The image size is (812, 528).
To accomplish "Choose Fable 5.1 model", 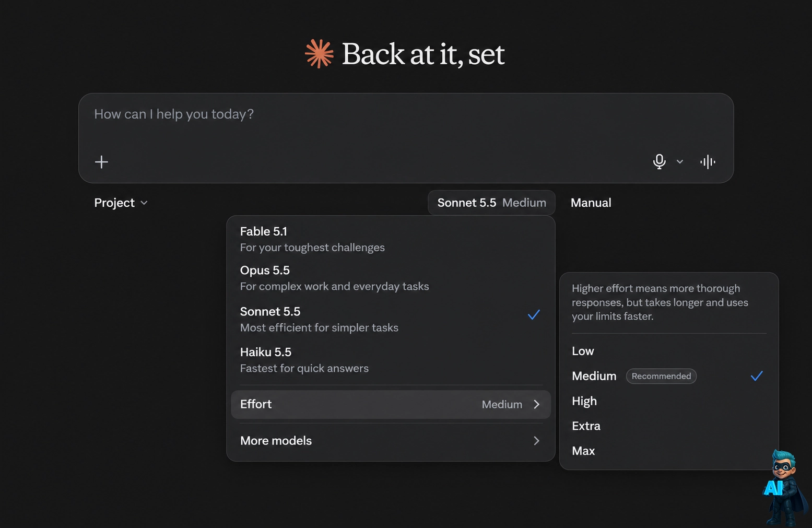I will pyautogui.click(x=391, y=239).
